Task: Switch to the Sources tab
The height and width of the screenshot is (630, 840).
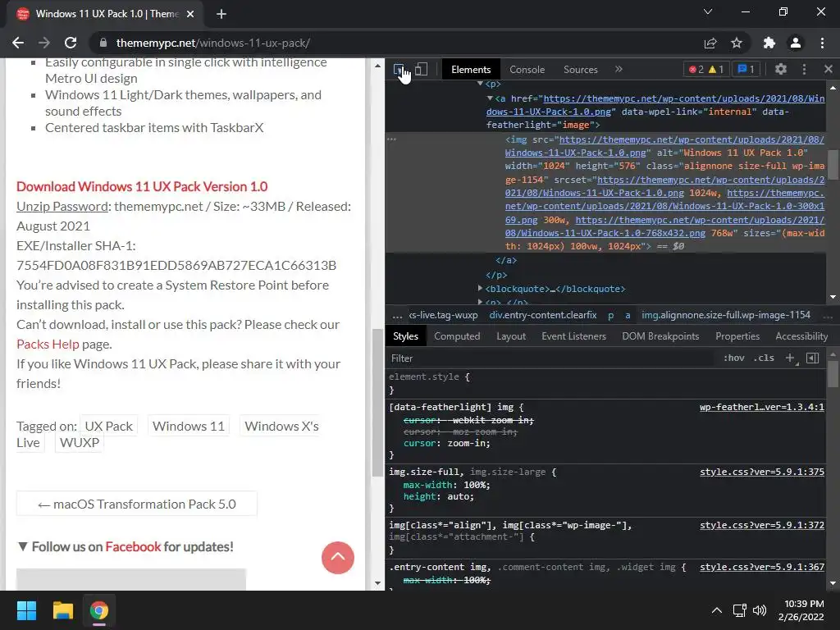Action: pyautogui.click(x=580, y=70)
